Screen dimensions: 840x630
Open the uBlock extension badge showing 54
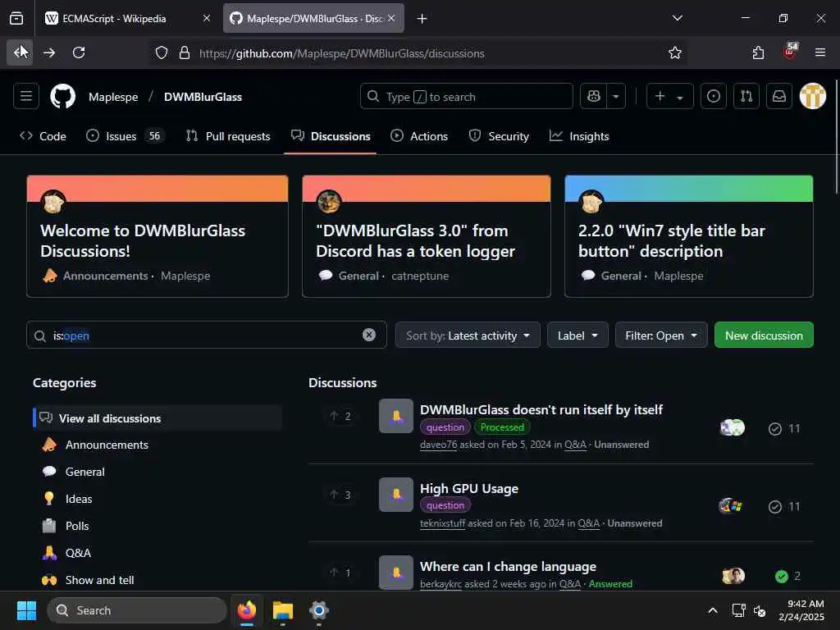790,52
